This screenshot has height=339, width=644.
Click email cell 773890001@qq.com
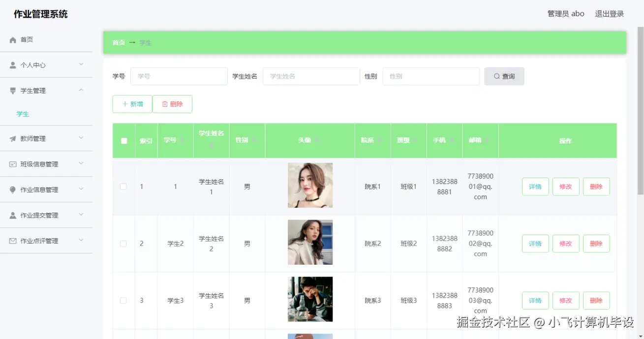[481, 186]
